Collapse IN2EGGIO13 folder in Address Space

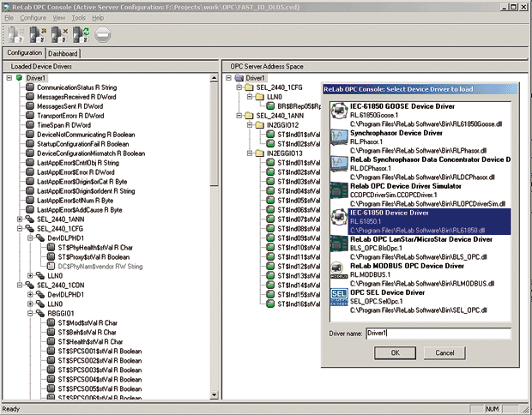click(250, 153)
